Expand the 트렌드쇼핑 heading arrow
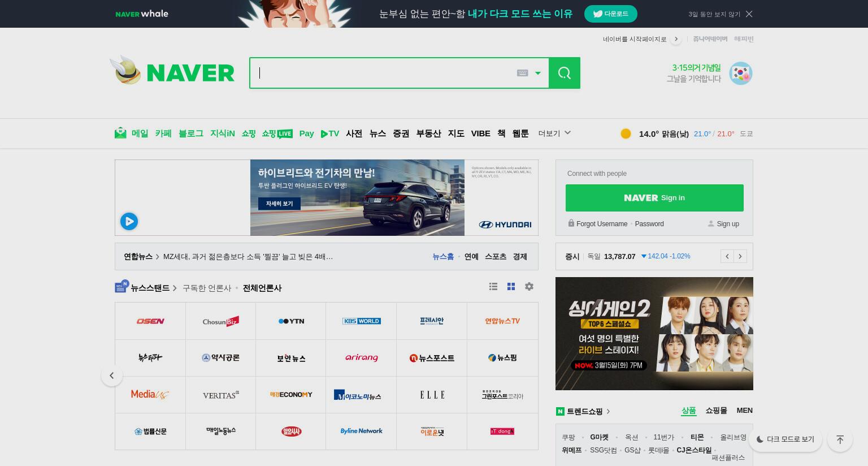This screenshot has height=466, width=868. click(x=608, y=411)
